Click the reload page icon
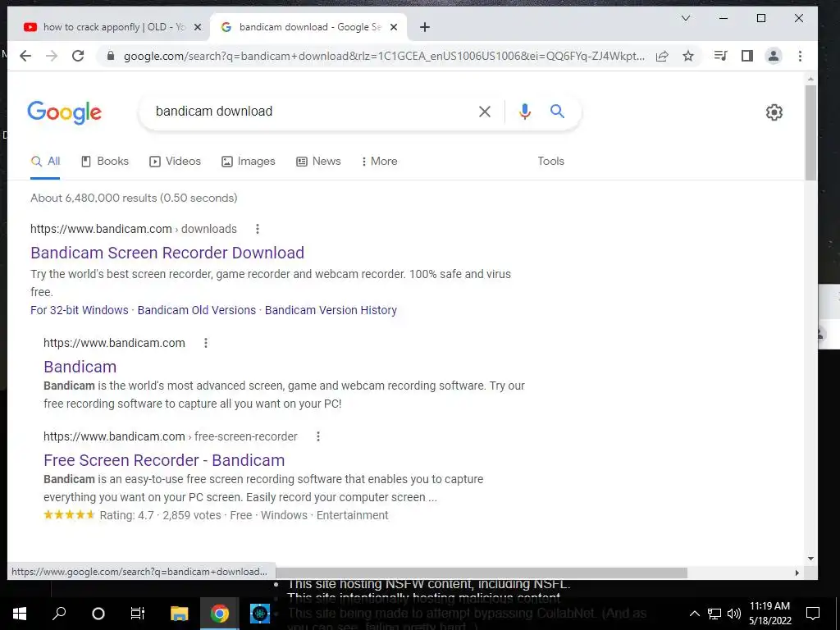This screenshot has width=840, height=630. (x=78, y=56)
